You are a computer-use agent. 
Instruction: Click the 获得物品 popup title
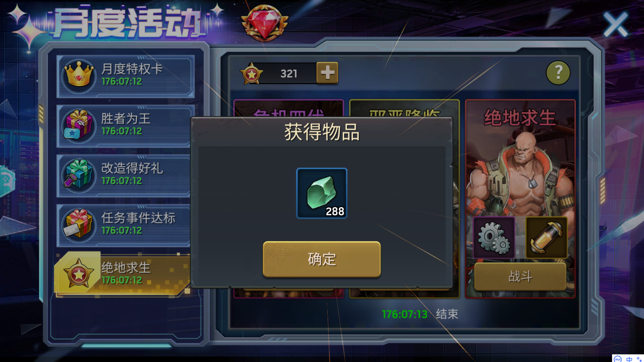pos(322,132)
